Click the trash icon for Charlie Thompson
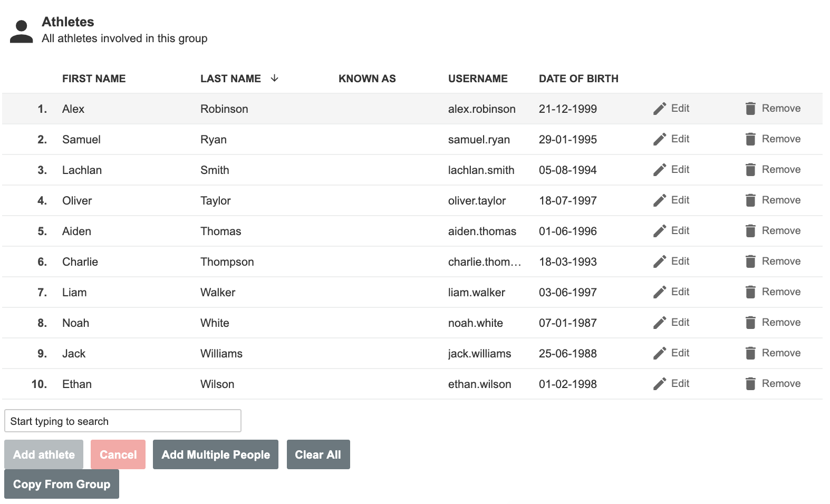 pos(750,261)
